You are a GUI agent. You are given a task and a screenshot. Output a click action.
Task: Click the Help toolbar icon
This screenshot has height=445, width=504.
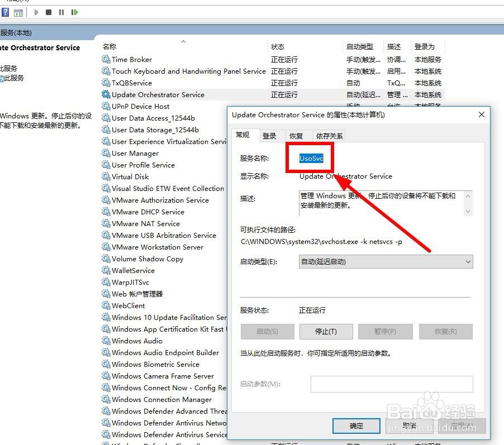(x=6, y=12)
